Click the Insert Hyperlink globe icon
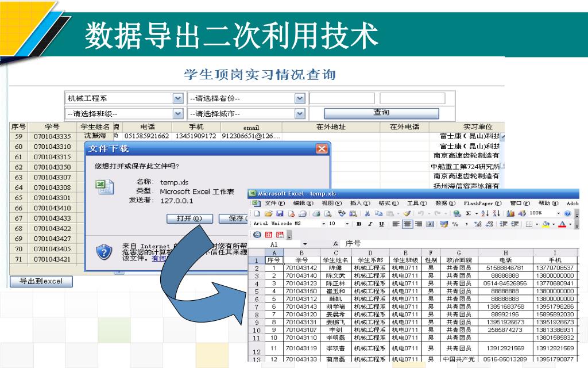Viewport: 588px width, 368px height. click(x=457, y=213)
